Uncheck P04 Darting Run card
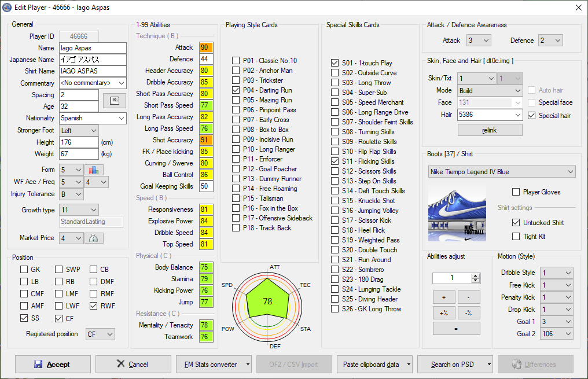Image resolution: width=588 pixels, height=379 pixels. click(x=236, y=90)
